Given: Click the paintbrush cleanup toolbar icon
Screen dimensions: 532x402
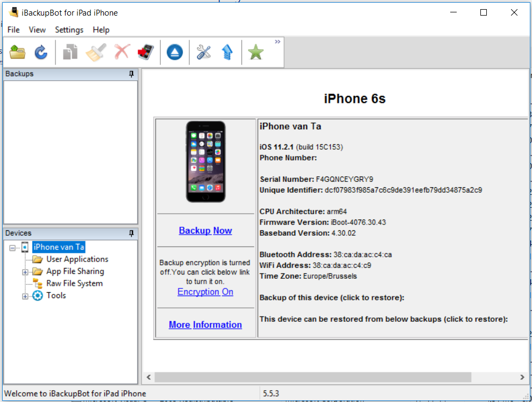Looking at the screenshot, I should coord(96,52).
